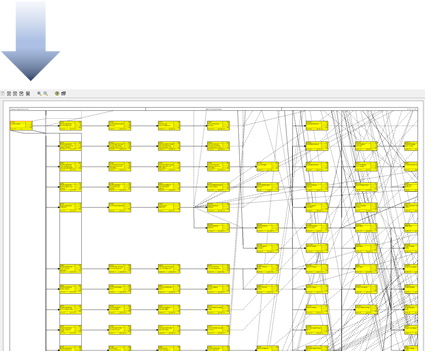Select the node directly right of the root node

pyautogui.click(x=70, y=126)
